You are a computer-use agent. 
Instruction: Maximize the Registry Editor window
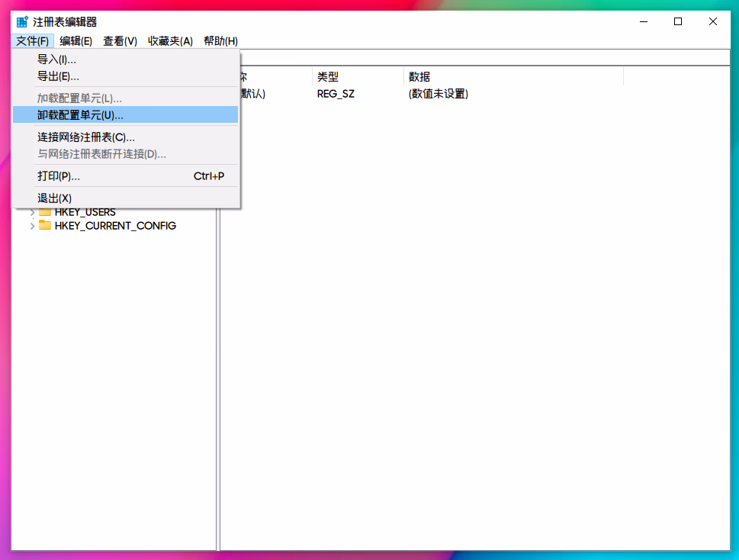(x=678, y=22)
